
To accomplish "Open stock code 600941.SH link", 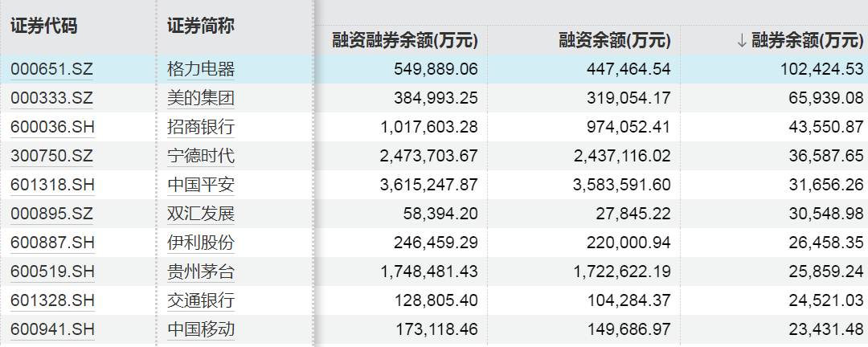I will tap(52, 329).
